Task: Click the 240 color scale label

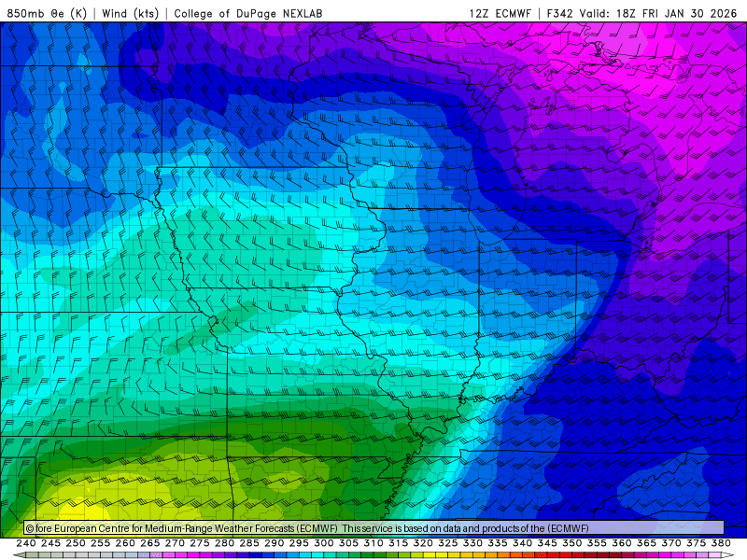Action: tap(26, 543)
